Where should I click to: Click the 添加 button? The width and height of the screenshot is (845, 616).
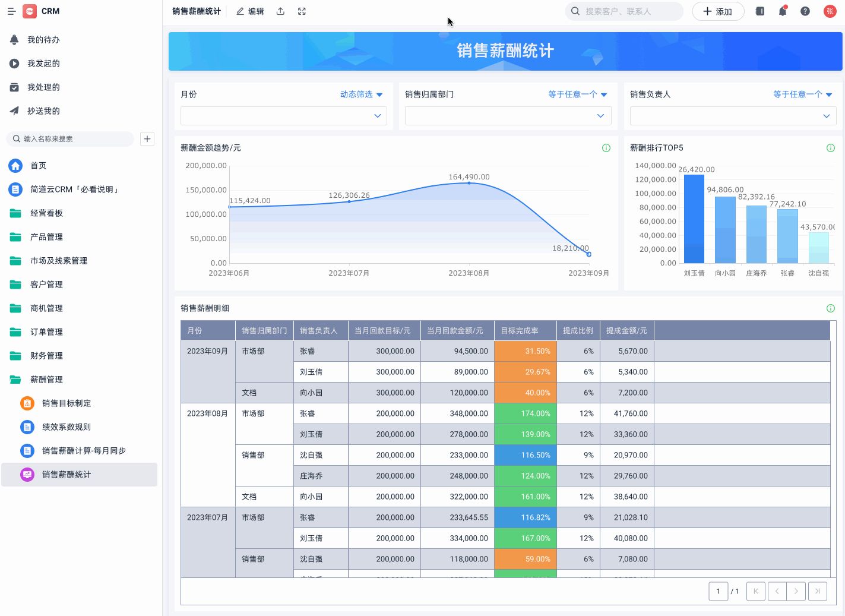pos(718,11)
